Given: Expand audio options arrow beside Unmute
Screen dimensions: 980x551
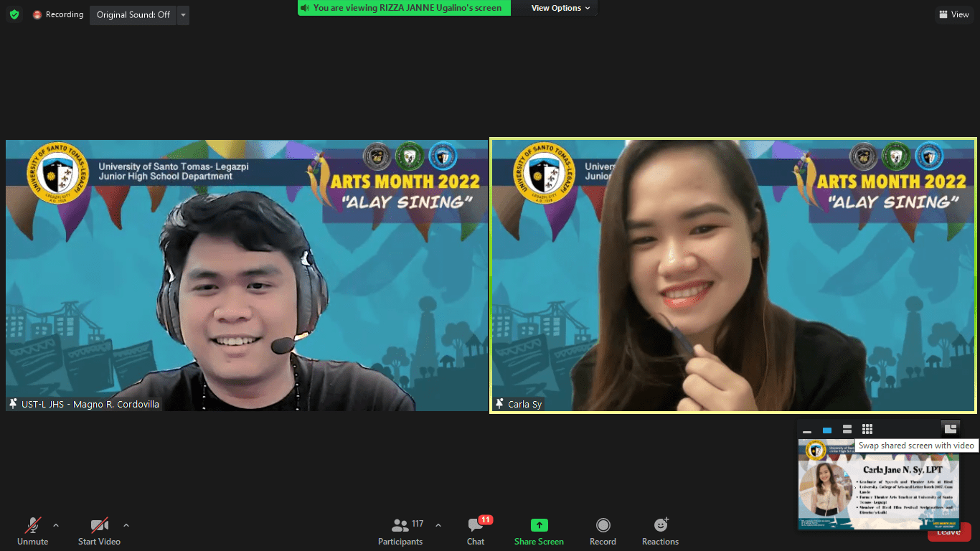Looking at the screenshot, I should click(x=56, y=525).
